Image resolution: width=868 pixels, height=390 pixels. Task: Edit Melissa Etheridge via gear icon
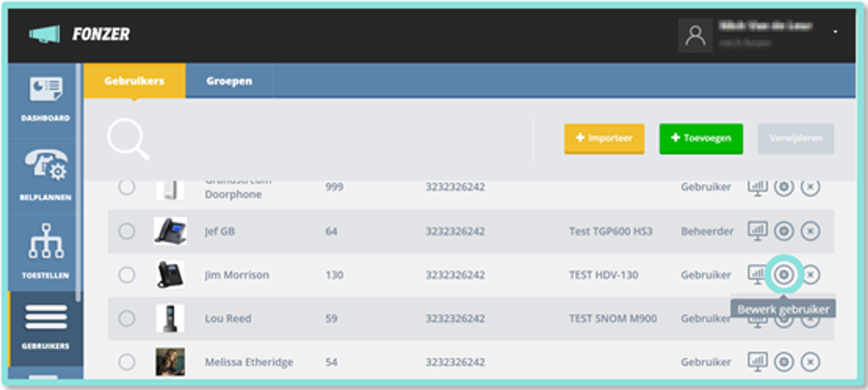[x=783, y=362]
